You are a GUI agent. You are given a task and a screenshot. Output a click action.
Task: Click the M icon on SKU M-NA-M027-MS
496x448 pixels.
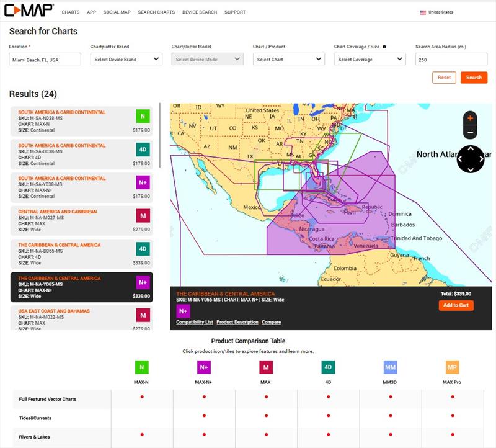pos(143,216)
